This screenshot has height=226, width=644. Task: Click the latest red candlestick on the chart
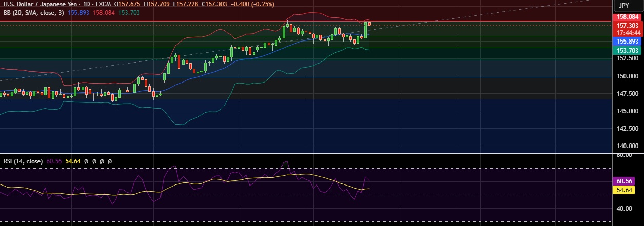(x=369, y=24)
